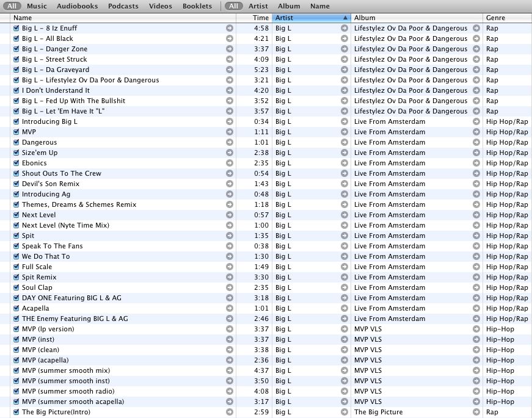Click the album arrow icon in the Danger Zone row
Viewport: 532px width, 418px height.
476,49
